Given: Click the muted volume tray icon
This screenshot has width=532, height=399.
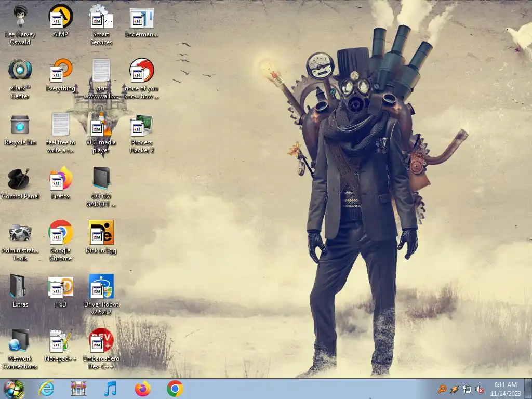Looking at the screenshot, I should (480, 389).
